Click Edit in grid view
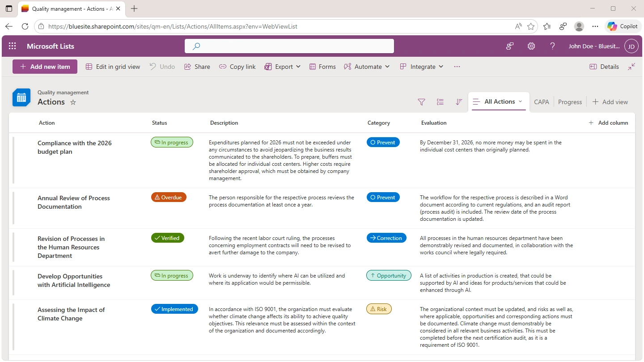The image size is (644, 362). [x=113, y=67]
